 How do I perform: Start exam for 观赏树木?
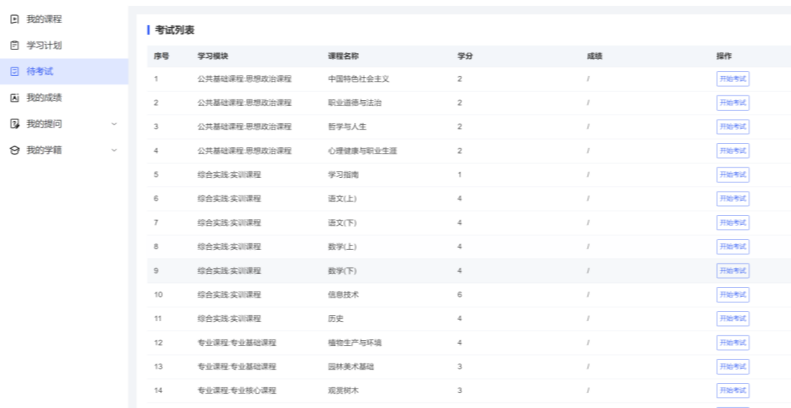[x=732, y=390]
